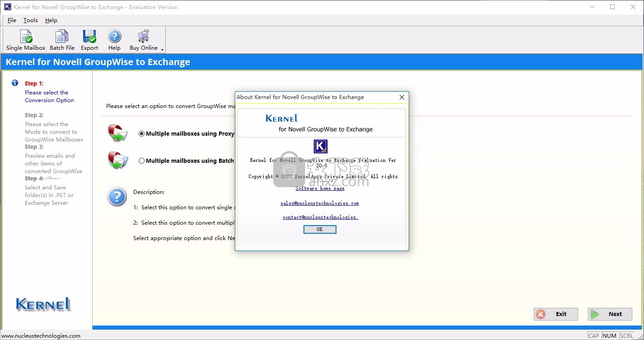
Task: Open the Tools menu
Action: [x=31, y=20]
